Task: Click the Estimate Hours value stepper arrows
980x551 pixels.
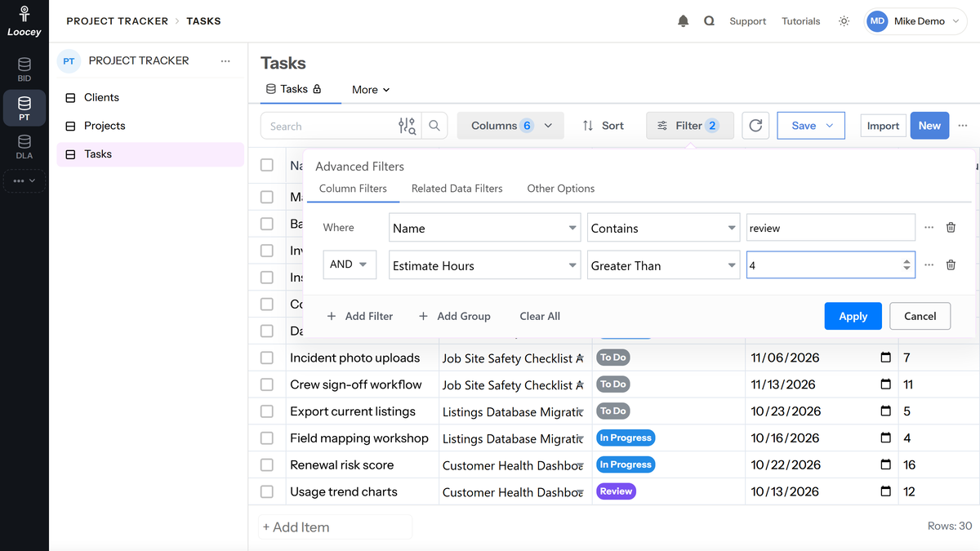Action: point(906,265)
